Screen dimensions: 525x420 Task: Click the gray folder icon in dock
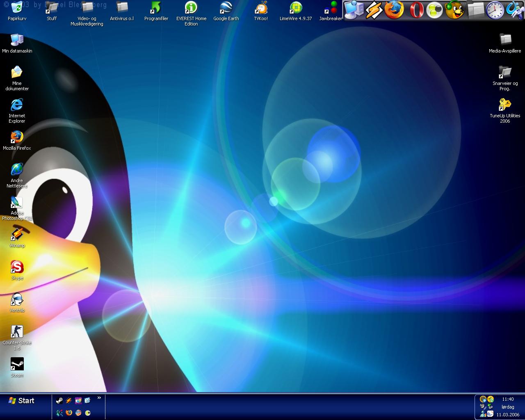[x=476, y=10]
